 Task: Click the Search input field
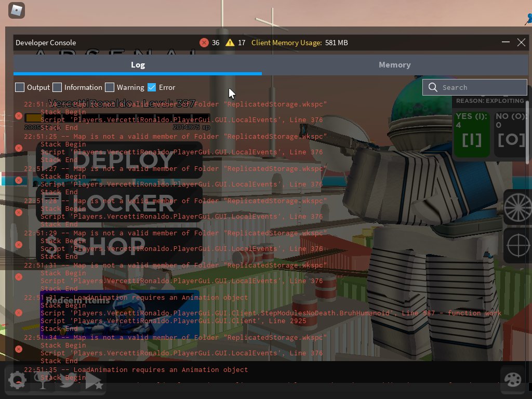coord(475,87)
